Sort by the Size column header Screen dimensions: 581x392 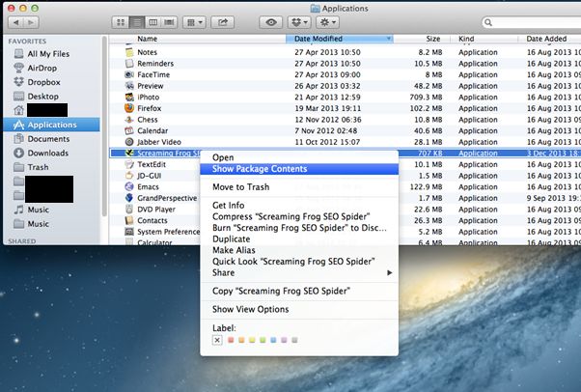(x=432, y=39)
